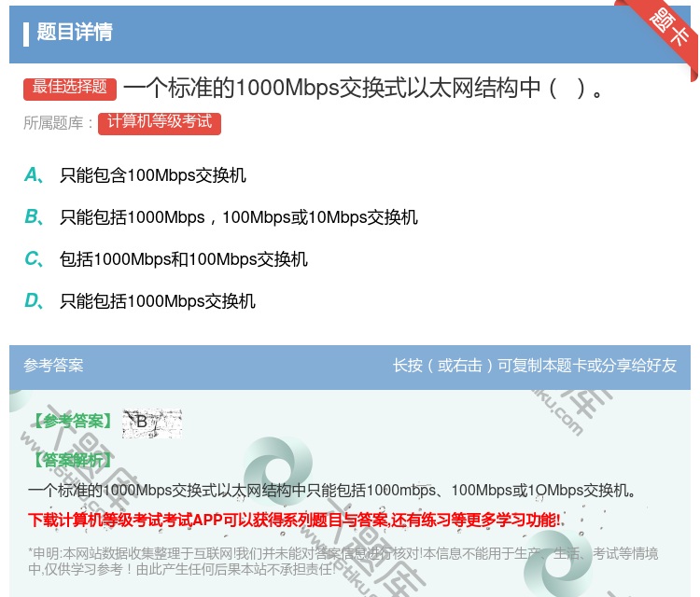Select option D 只能包括1000Mbps交换机
The height and width of the screenshot is (597, 700).
pos(140,301)
